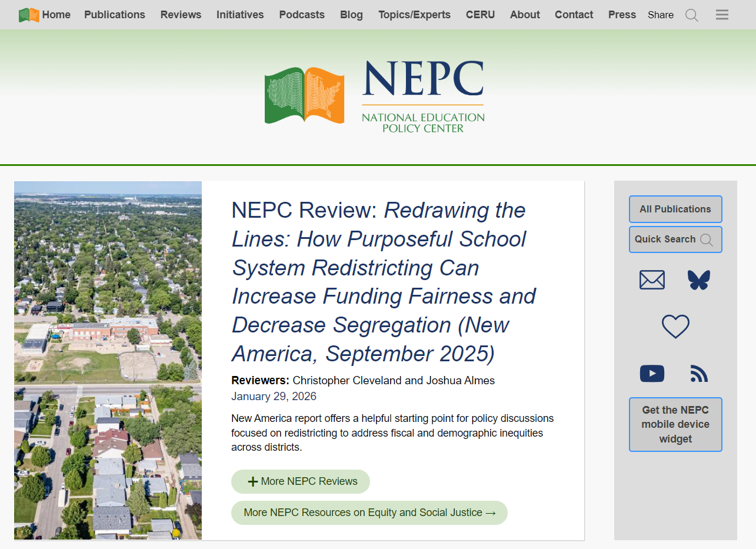Screen dimensions: 756x549
Task: Open the hamburger navigation menu
Action: [x=722, y=15]
